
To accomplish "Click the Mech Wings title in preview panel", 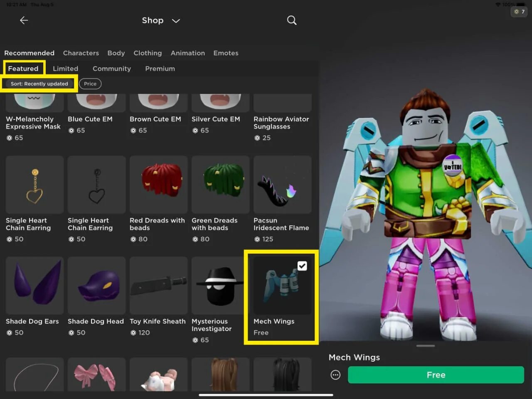I will pyautogui.click(x=354, y=357).
